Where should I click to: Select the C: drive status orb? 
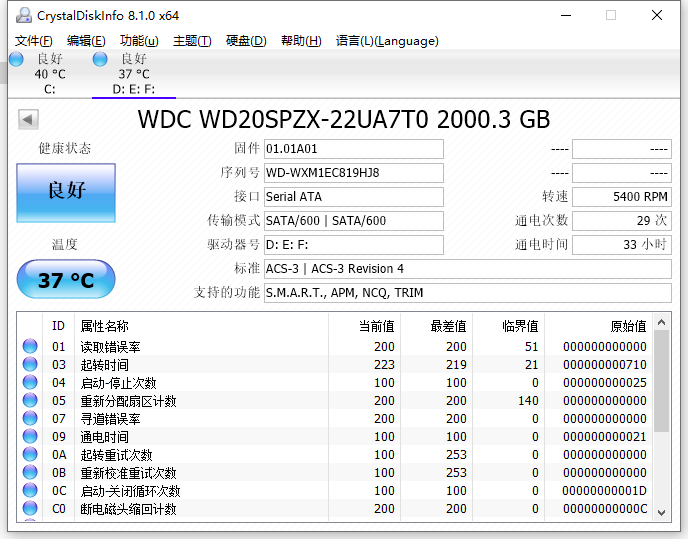[16, 59]
